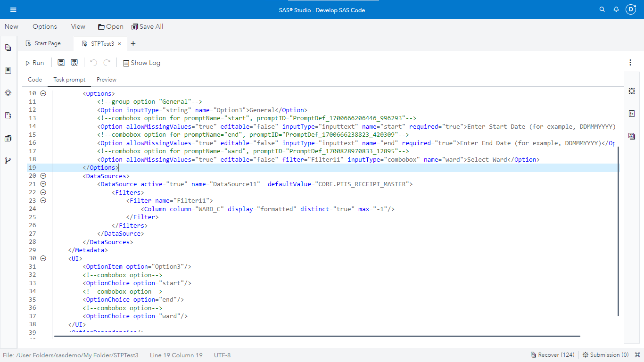Open the Libraries drawer icon in the left sidebar
644x362 pixels.
pyautogui.click(x=8, y=138)
